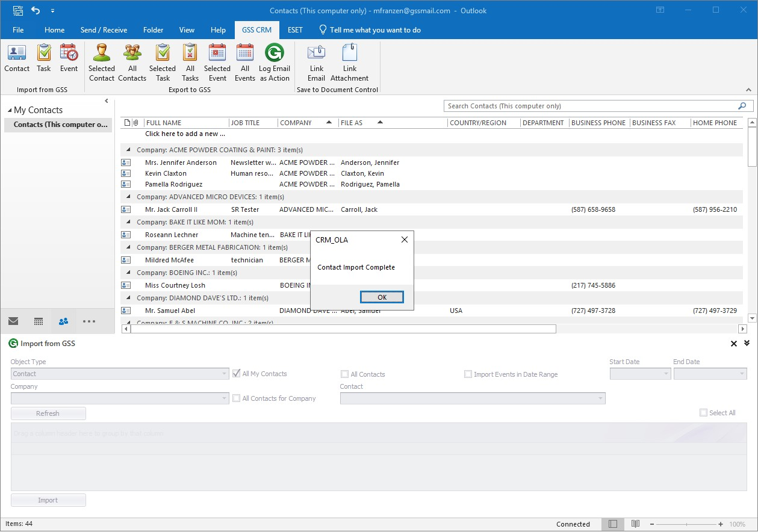The image size is (758, 532).
Task: Click the Import Contact ribbon icon
Action: tap(17, 58)
